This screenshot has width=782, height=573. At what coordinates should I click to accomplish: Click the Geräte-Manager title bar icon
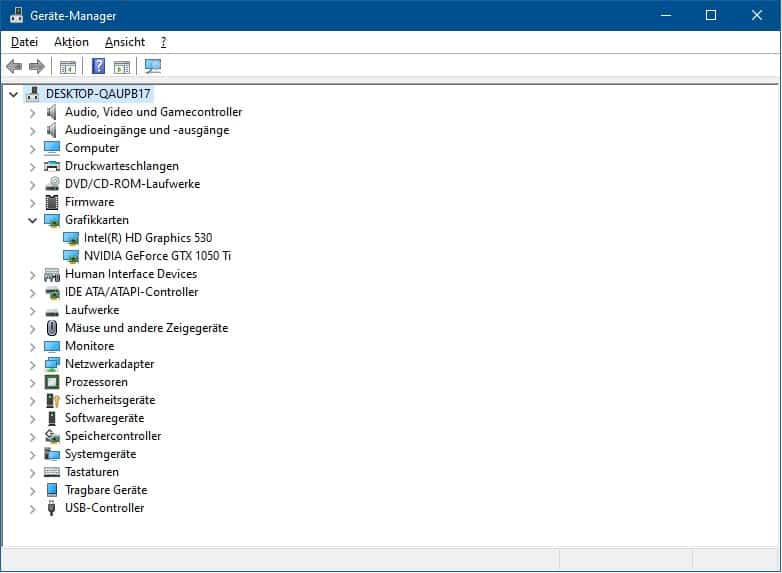click(16, 15)
